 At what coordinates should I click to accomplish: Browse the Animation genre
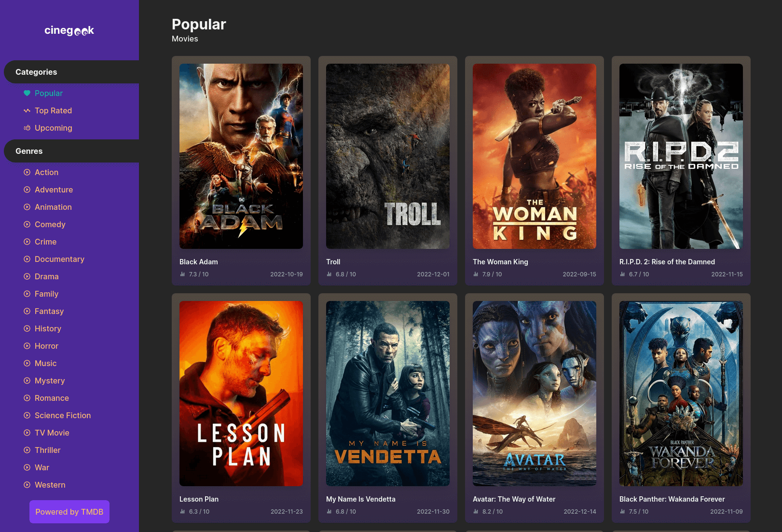coord(53,207)
